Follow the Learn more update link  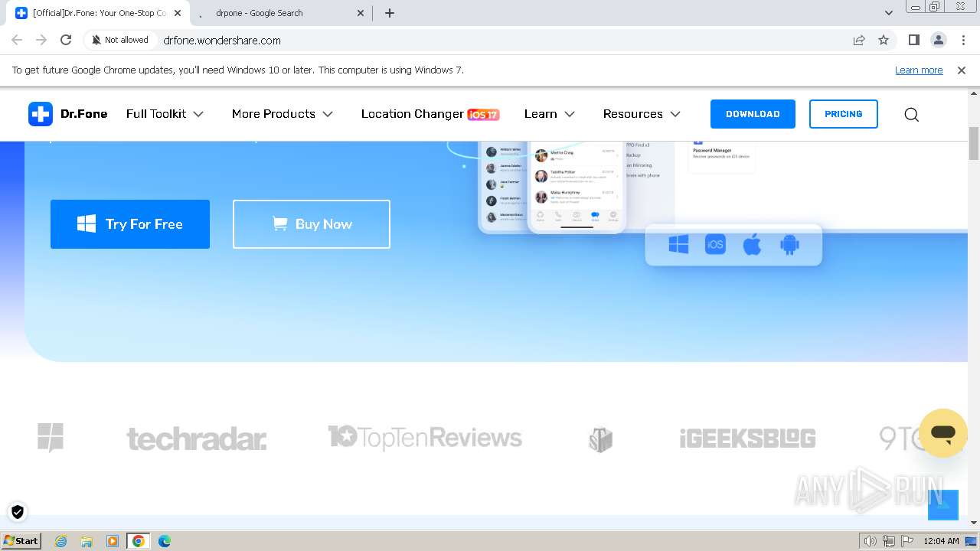[x=919, y=70]
